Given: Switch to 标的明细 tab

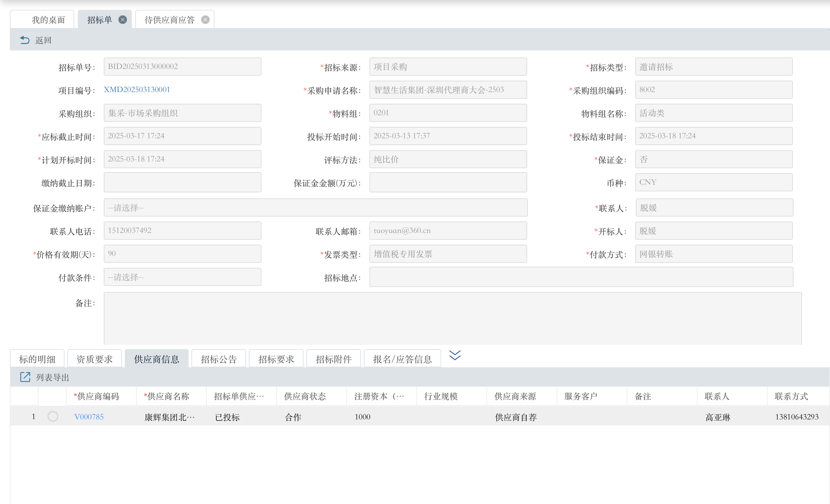Looking at the screenshot, I should click(37, 359).
